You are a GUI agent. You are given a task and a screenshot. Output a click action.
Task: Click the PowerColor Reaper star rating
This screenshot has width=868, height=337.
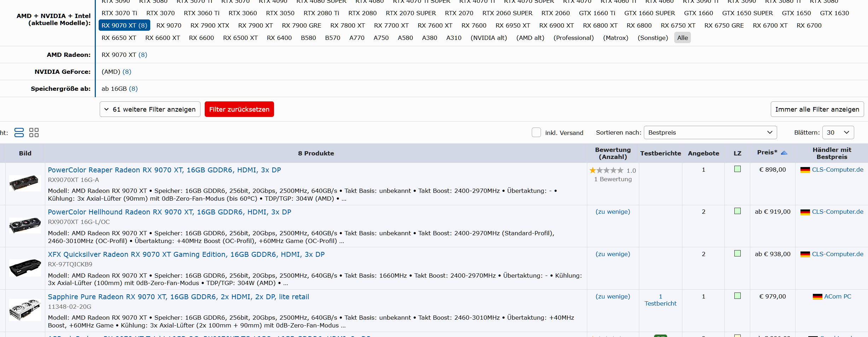tap(606, 171)
